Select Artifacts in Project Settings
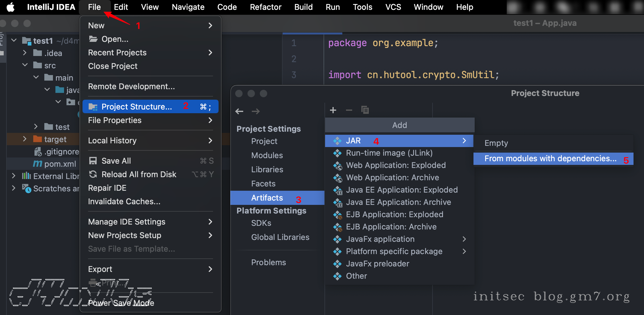 point(267,198)
